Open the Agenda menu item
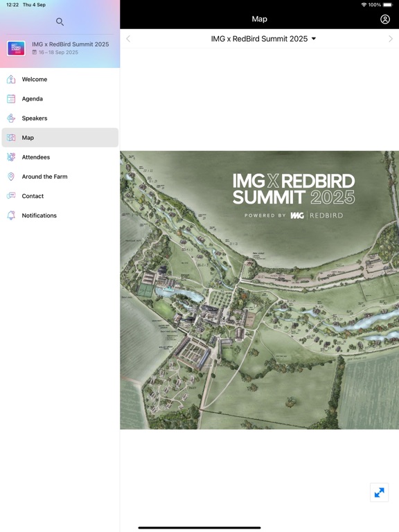 point(60,99)
